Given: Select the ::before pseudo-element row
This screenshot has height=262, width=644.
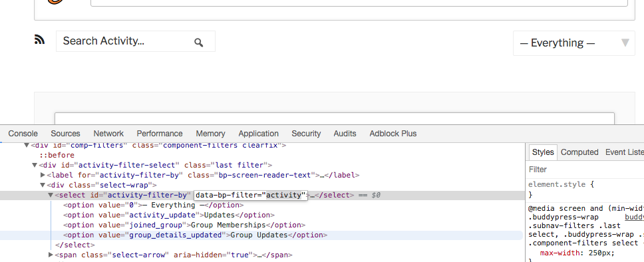Looking at the screenshot, I should (x=57, y=155).
